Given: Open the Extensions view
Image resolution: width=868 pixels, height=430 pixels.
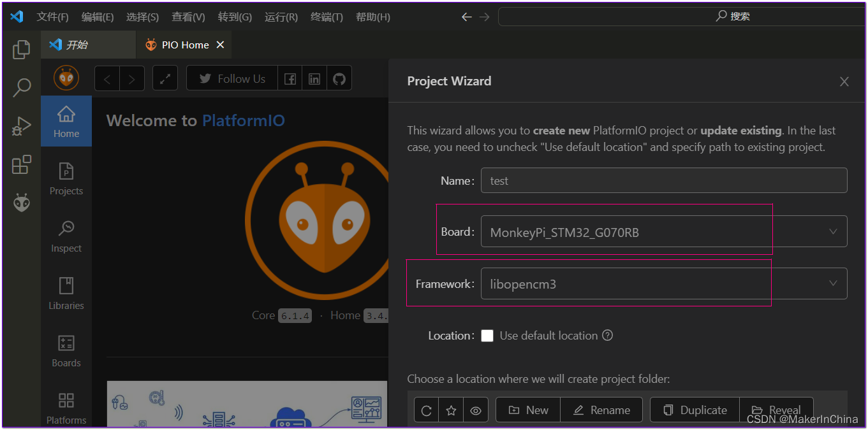Looking at the screenshot, I should [x=22, y=164].
